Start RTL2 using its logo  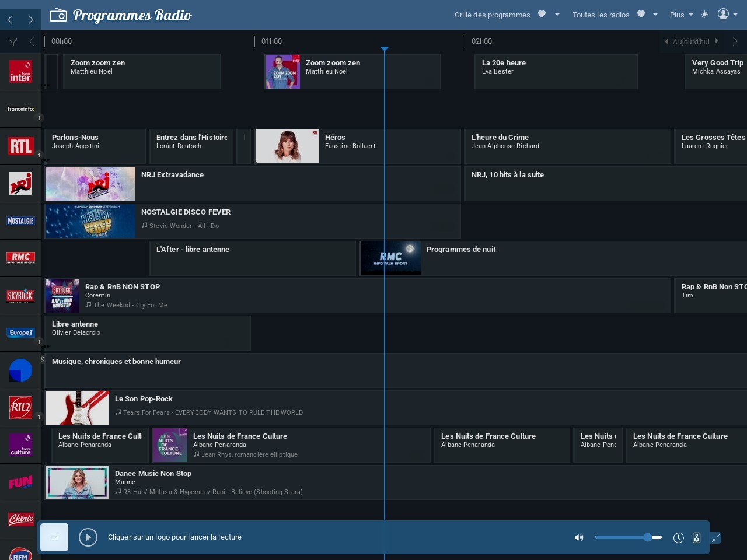coord(20,408)
